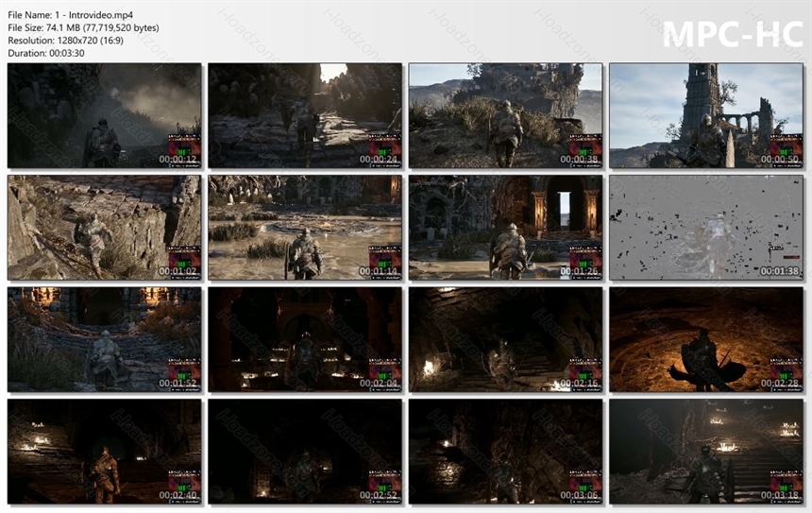Select the thumbnail timestamped 00:00:24

(x=305, y=115)
